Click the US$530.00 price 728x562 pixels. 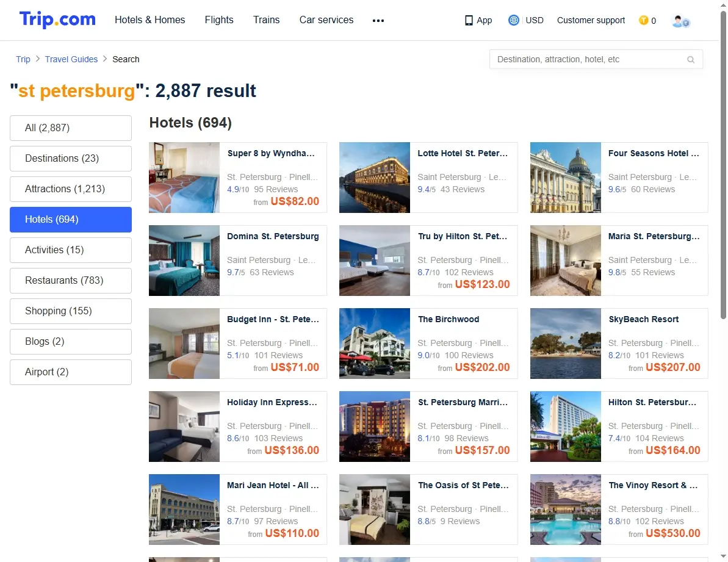coord(672,534)
